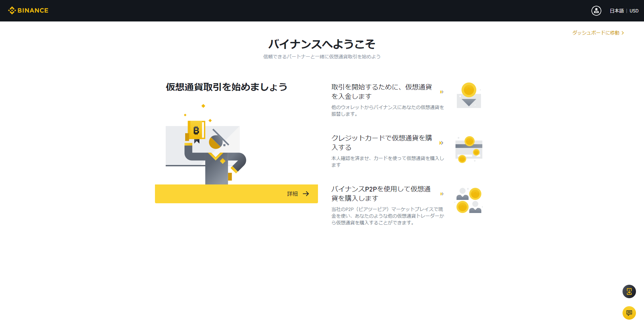Open the 取引を開始するために、仮想通貨を入金します heading
The image size is (644, 325).
click(381, 92)
